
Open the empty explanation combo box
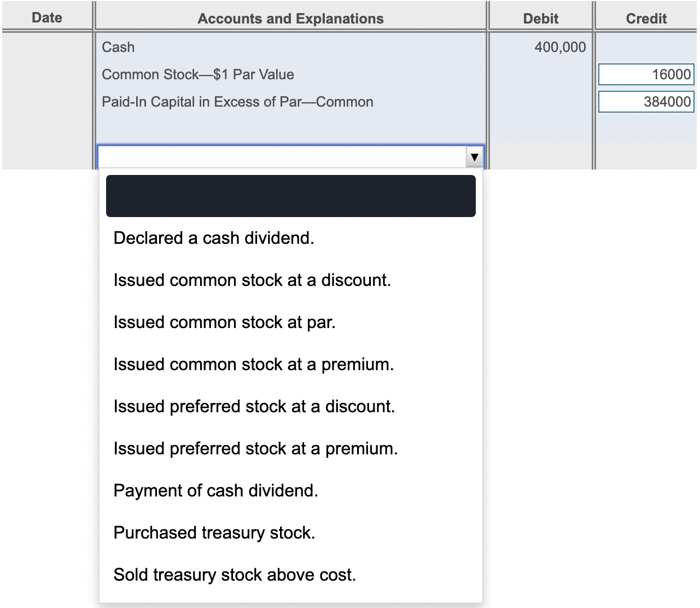282,157
